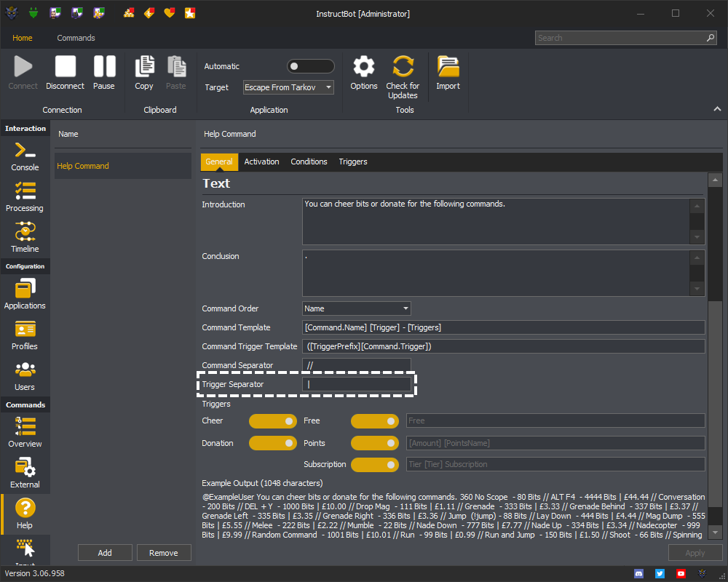Toggle the Free trigger switch
Viewport: 728px width, 582px height.
coord(375,421)
